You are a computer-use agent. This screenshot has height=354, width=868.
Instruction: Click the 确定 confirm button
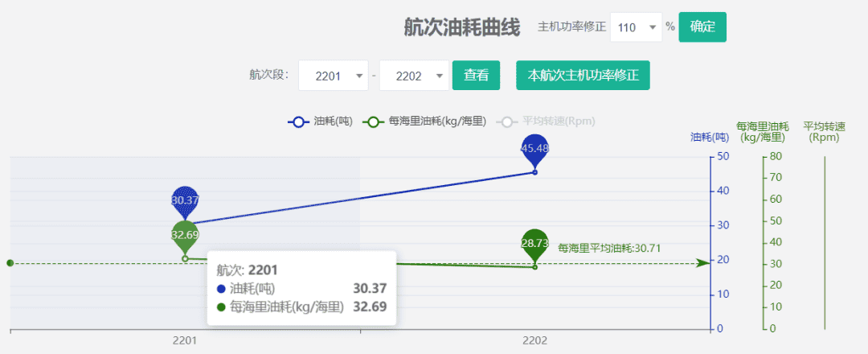tap(702, 27)
